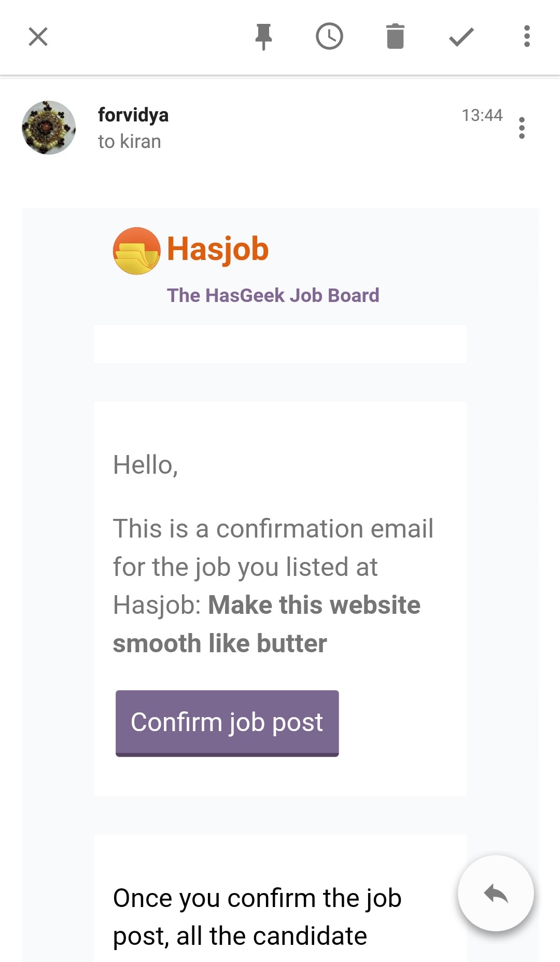560x962 pixels.
Task: Select the job title "Make this website" text
Action: click(314, 605)
